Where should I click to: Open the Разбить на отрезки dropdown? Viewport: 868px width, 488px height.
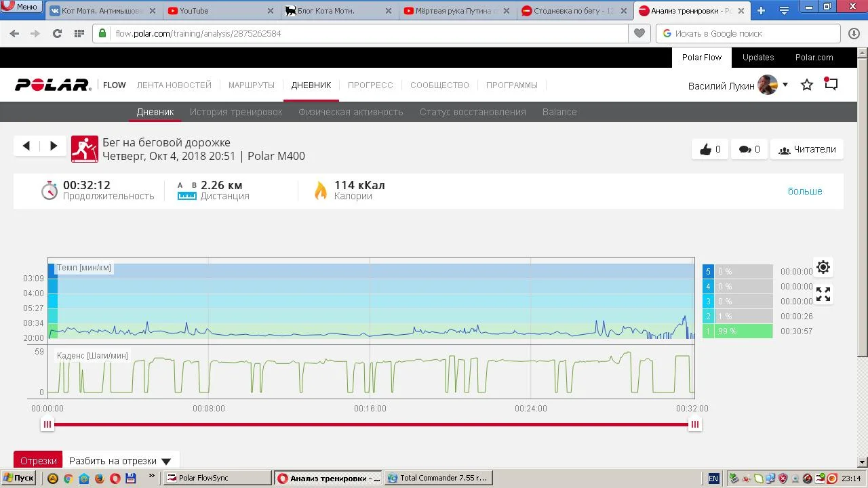[120, 461]
